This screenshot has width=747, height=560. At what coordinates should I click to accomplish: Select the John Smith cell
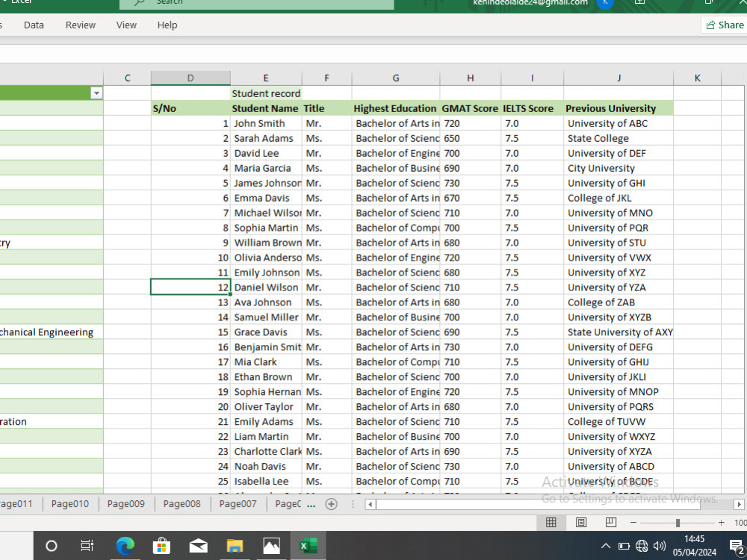coord(266,123)
